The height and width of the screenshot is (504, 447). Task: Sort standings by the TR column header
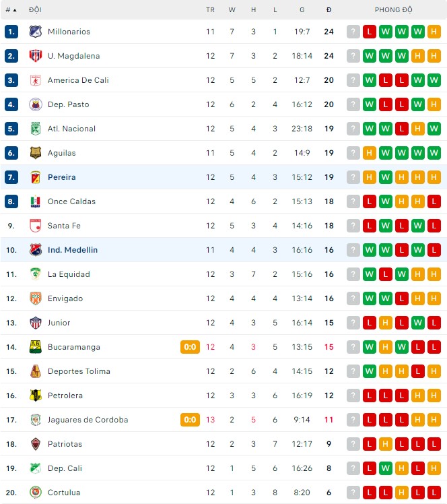click(210, 10)
